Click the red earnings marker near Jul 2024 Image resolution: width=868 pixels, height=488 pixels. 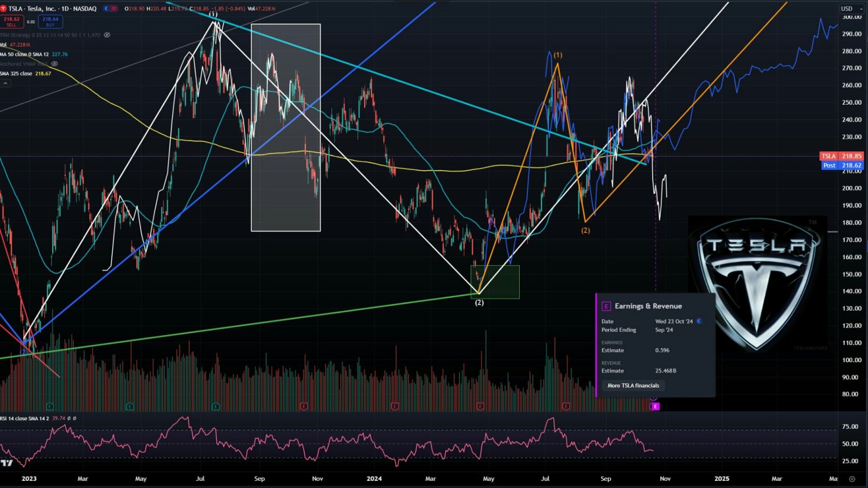click(x=566, y=406)
